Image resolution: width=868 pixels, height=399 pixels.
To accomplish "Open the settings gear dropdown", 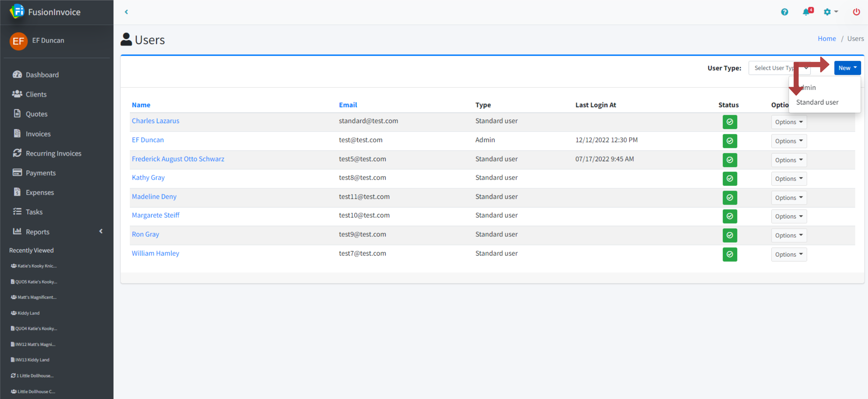I will (830, 12).
